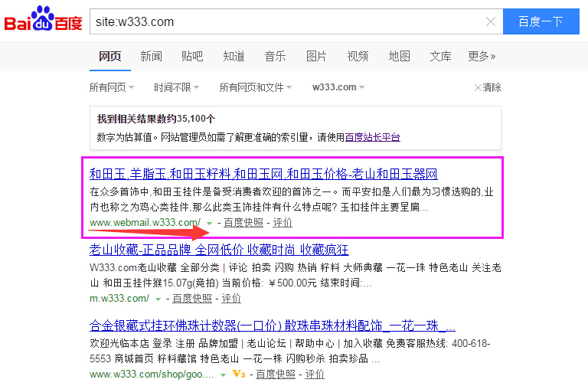Image resolution: width=588 pixels, height=386 pixels.
Task: Expand 更多» for more categories
Action: tap(482, 56)
